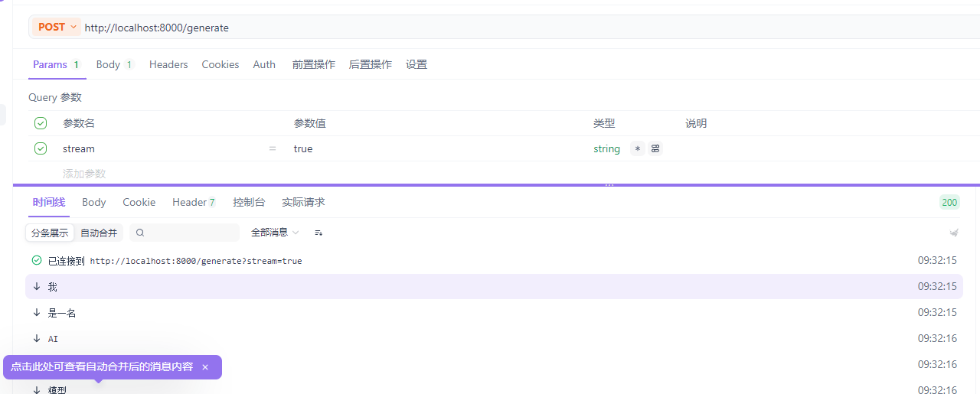Click the request URL input field
Image resolution: width=980 pixels, height=394 pixels.
tap(459, 28)
